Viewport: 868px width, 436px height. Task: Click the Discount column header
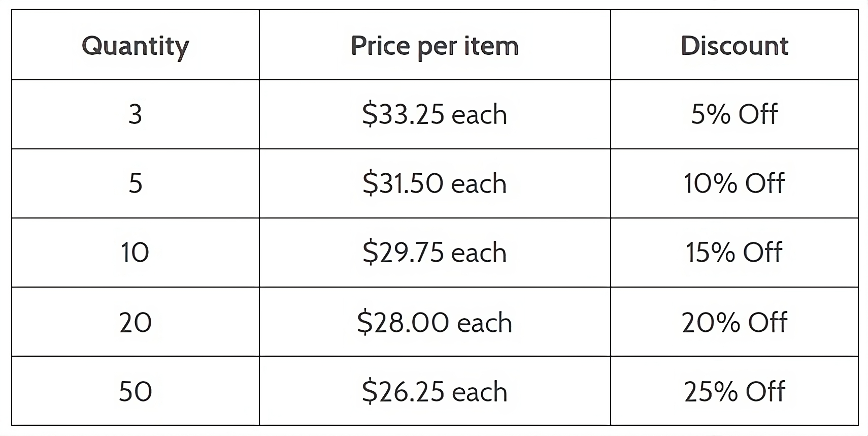pos(734,46)
